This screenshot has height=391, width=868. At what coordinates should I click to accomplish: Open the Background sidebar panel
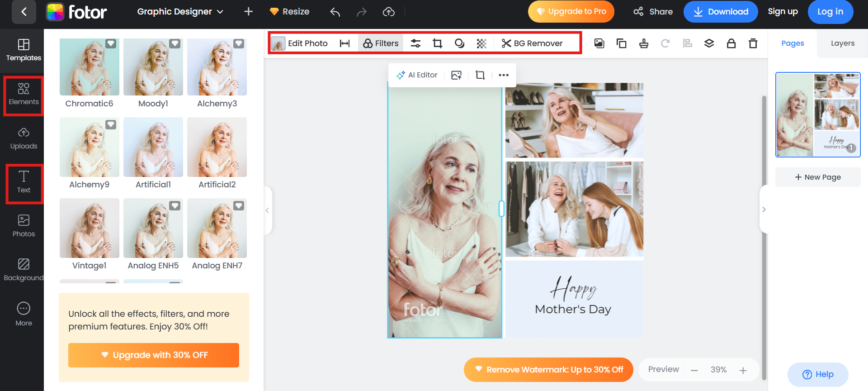click(x=24, y=271)
